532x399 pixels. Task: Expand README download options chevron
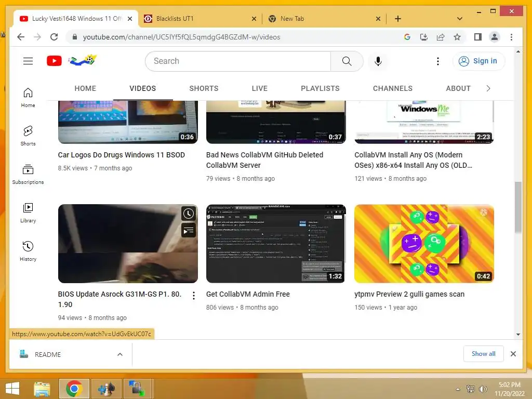[x=120, y=354]
